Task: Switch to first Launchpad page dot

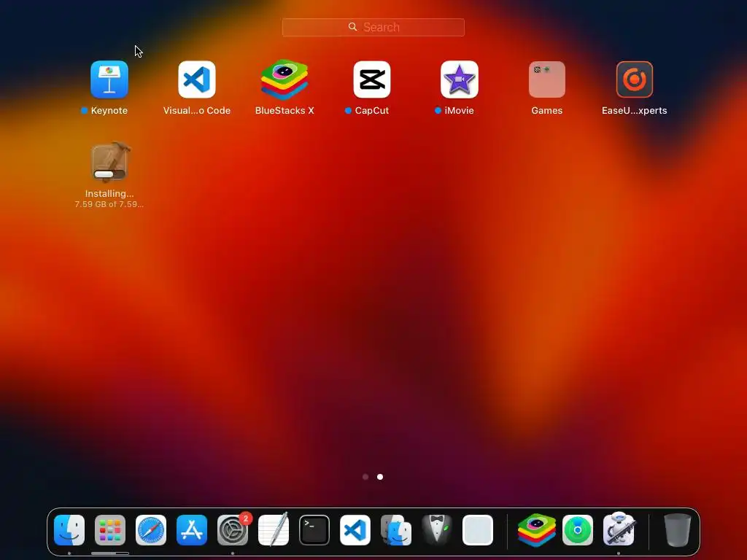Action: pos(365,477)
